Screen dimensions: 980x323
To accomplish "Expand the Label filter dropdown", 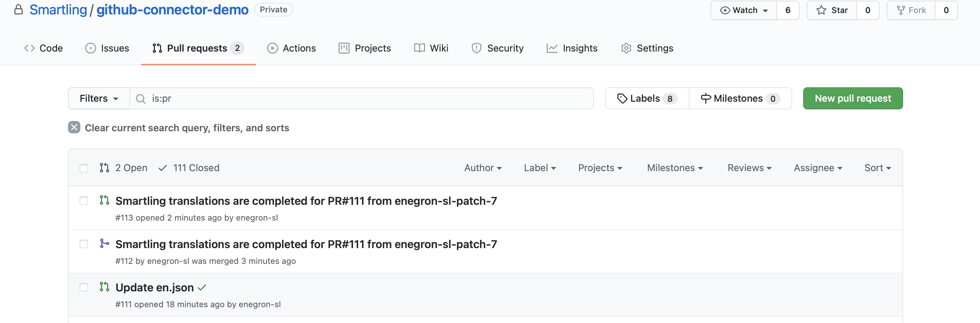I will (540, 168).
